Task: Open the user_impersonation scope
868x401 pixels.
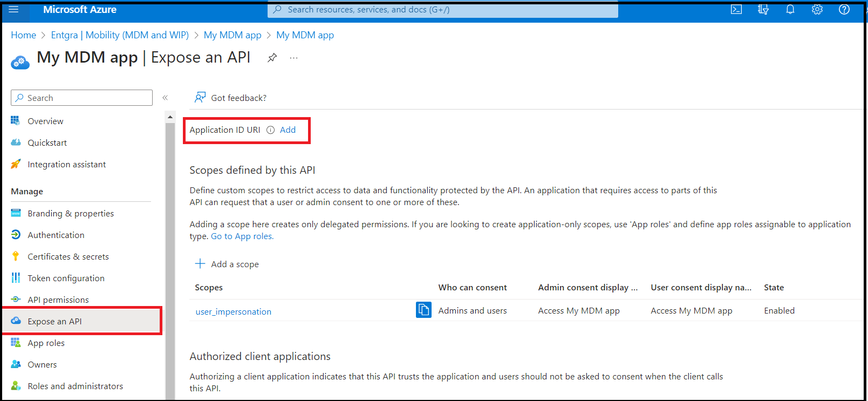Action: click(233, 311)
